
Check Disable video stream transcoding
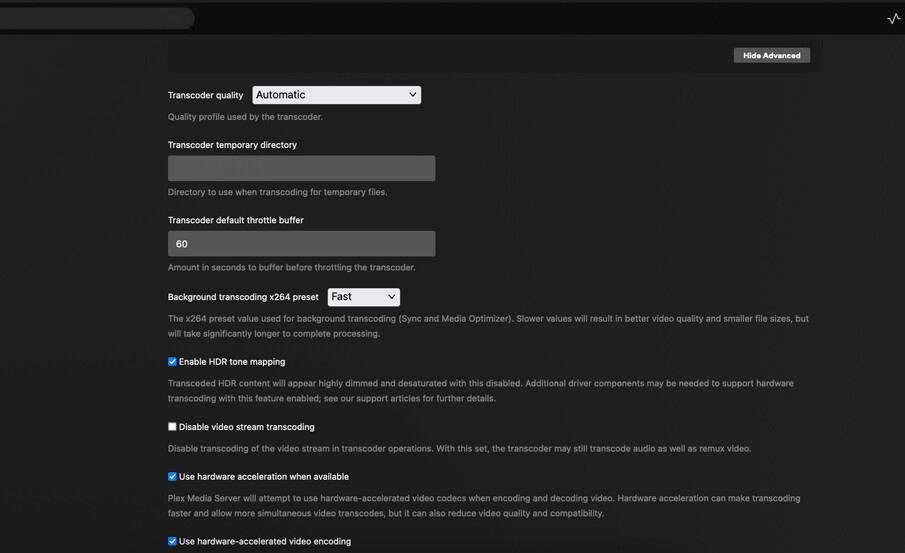pyautogui.click(x=172, y=427)
